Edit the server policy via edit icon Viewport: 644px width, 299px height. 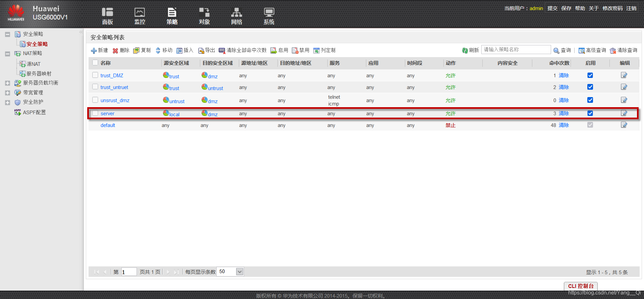pos(624,113)
